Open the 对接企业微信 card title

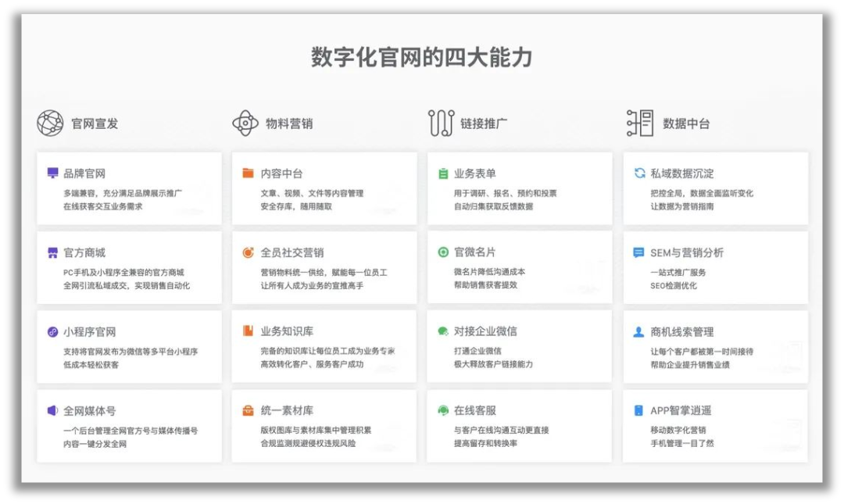(485, 332)
